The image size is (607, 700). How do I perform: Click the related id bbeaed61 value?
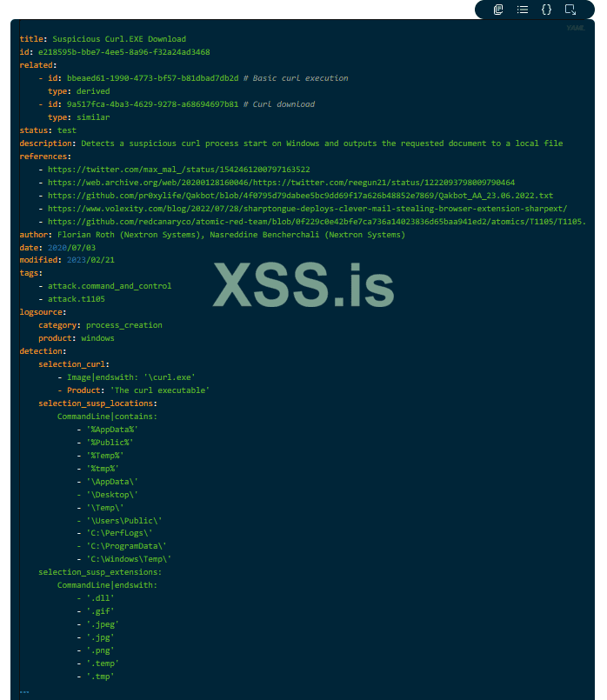(153, 78)
